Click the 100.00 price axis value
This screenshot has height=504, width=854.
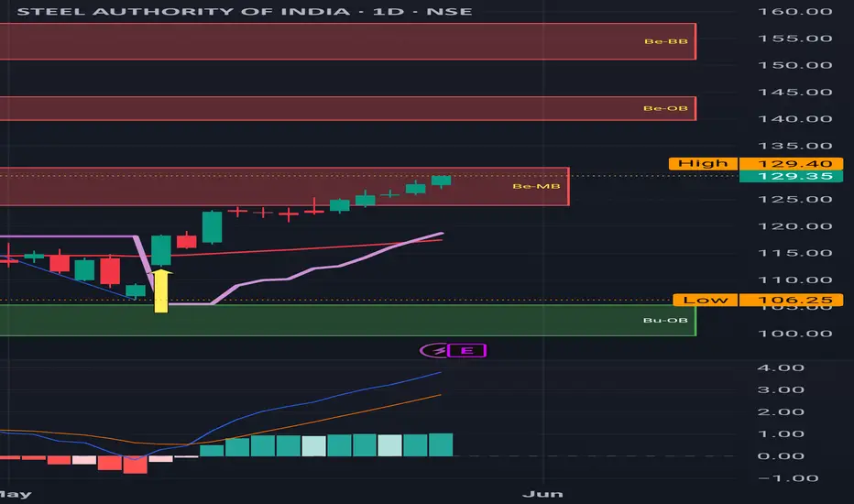(794, 334)
